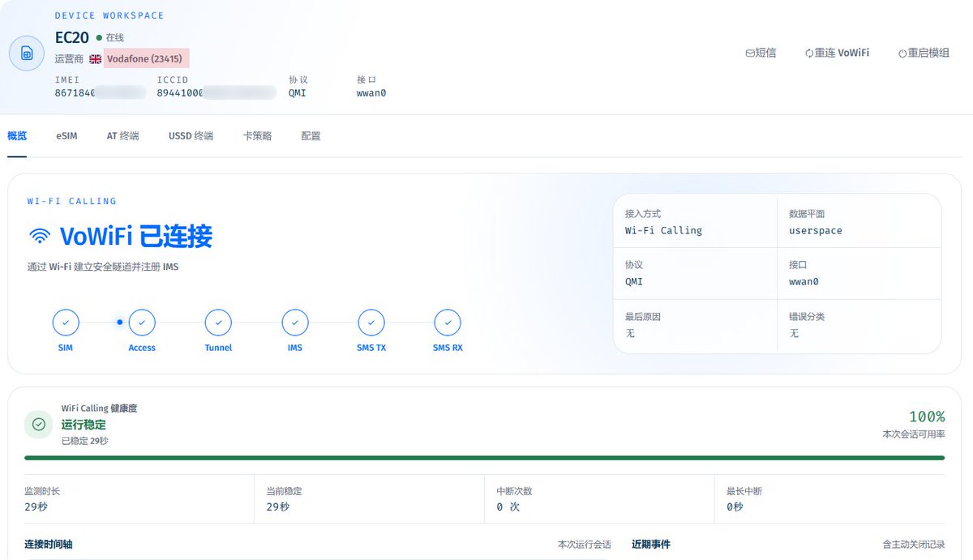973x560 pixels.
Task: Click the 数据平面 userspace value
Action: (x=815, y=230)
